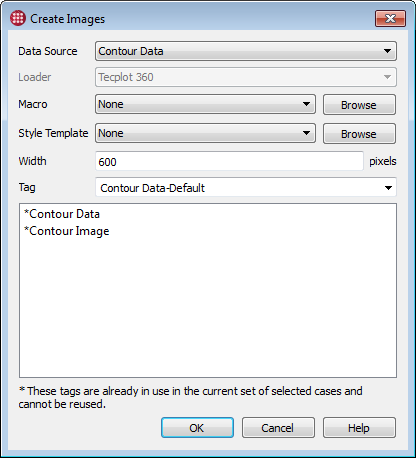Click the Style Template label

click(x=53, y=133)
